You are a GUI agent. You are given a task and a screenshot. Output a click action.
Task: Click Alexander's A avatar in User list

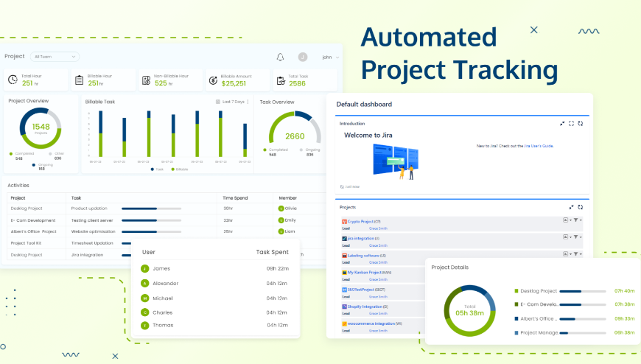click(x=144, y=283)
